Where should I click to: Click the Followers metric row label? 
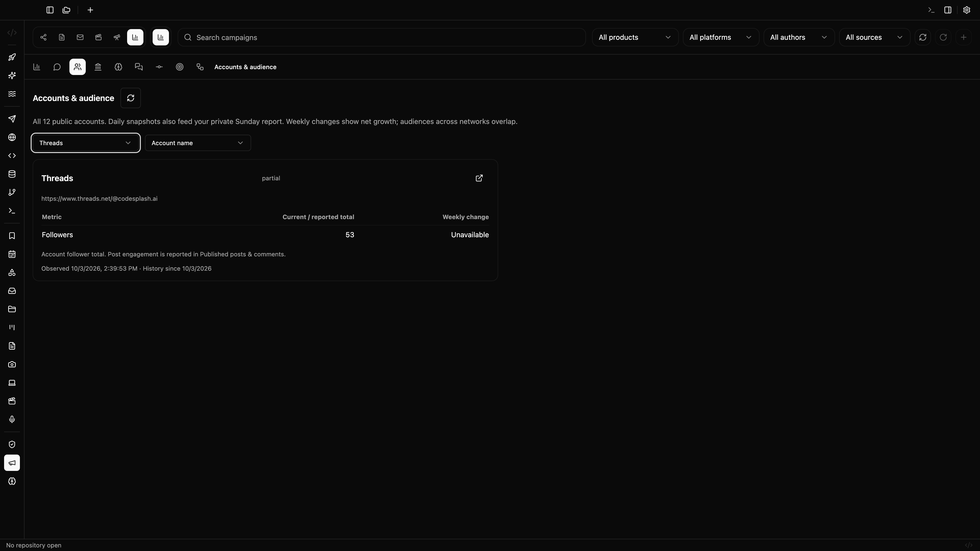[x=57, y=235]
